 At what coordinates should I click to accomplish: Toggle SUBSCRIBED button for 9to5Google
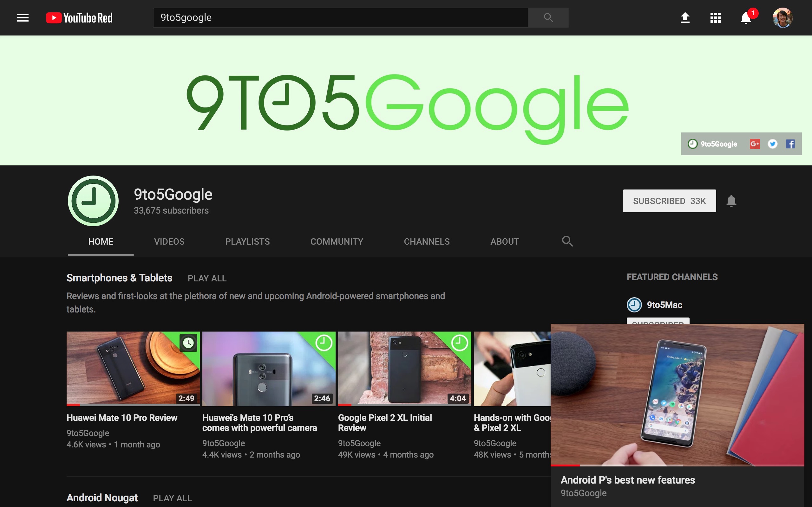click(x=669, y=200)
